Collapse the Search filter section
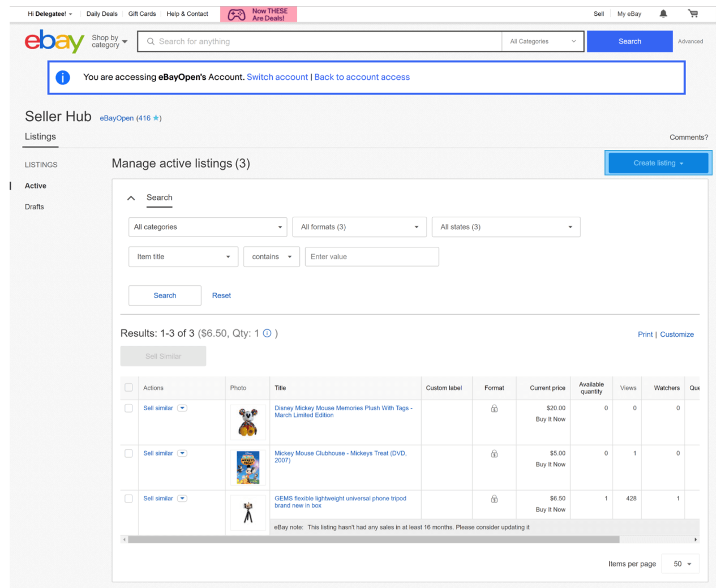Viewport: 725px width, 588px height. coord(131,198)
